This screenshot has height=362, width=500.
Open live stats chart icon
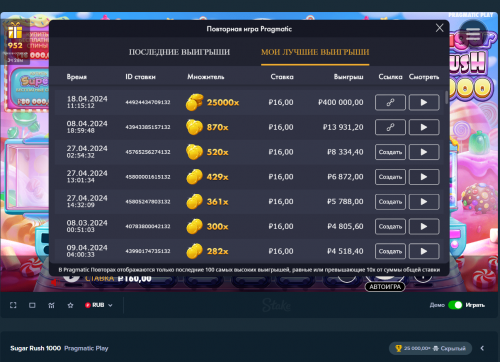[51, 305]
